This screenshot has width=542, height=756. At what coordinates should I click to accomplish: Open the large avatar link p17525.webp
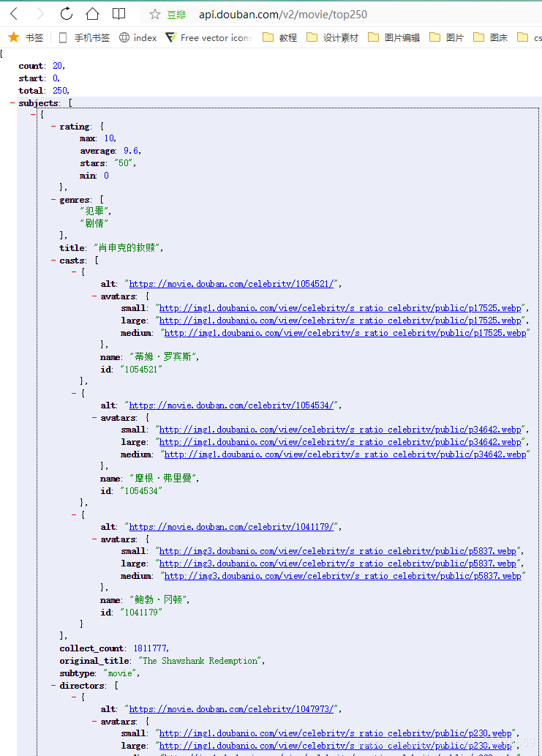click(340, 321)
